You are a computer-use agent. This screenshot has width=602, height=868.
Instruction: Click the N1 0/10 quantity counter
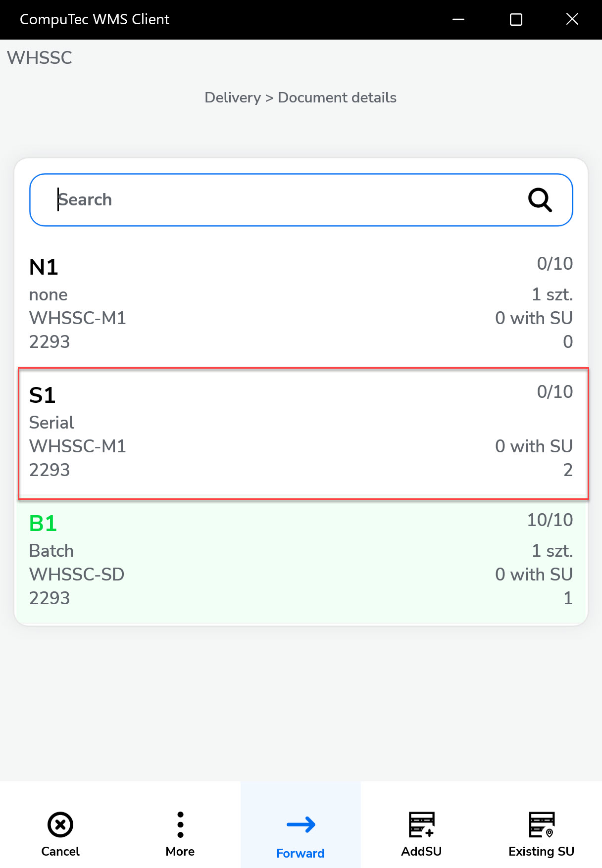point(554,264)
